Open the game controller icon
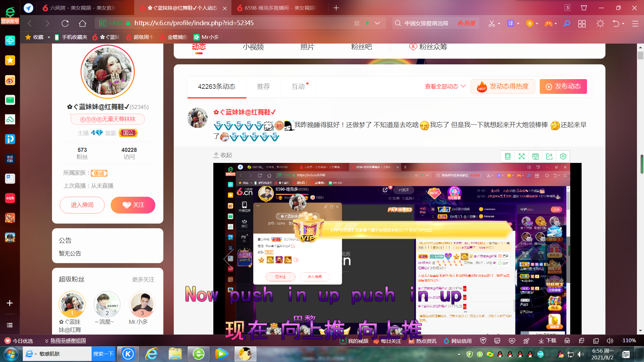The width and height of the screenshot is (644, 362). pyautogui.click(x=548, y=23)
